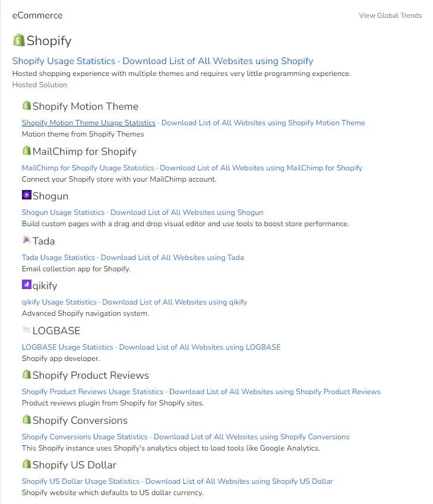Screen dimensions: 433x504
Task: Click the Shopify Motion Theme heading
Action: click(x=86, y=106)
